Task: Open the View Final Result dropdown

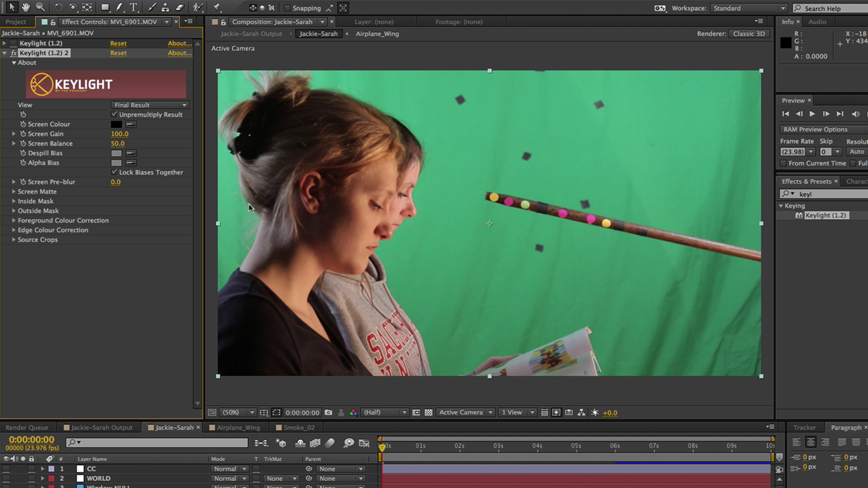Action: pyautogui.click(x=150, y=105)
